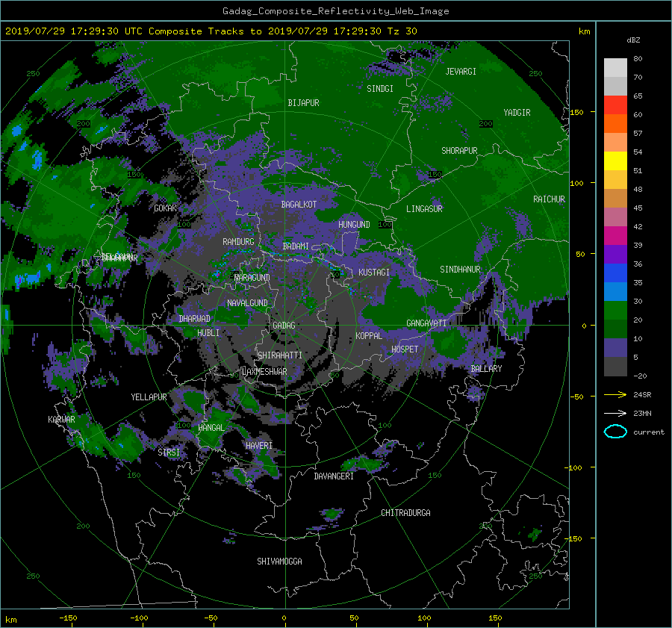Click the HAVERI city label

[x=259, y=446]
